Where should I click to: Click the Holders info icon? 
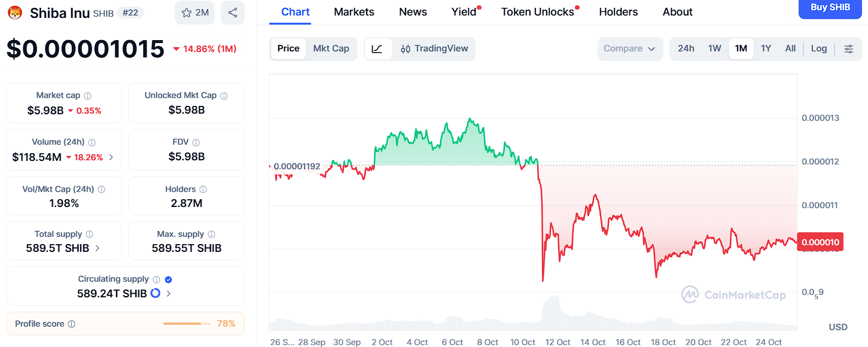203,189
